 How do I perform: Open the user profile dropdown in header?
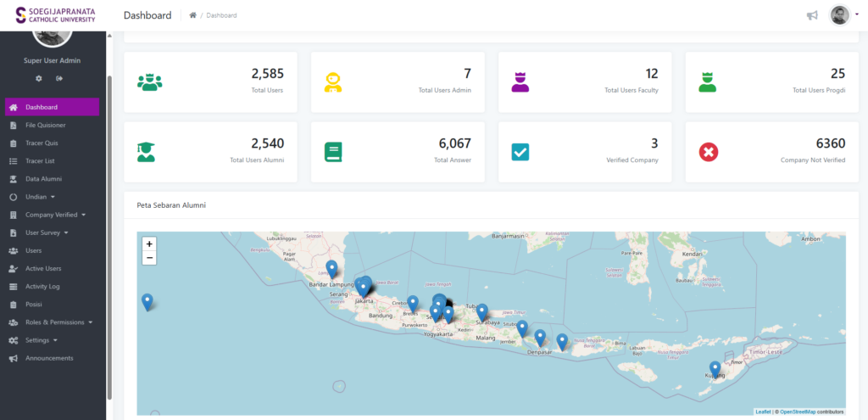click(x=842, y=15)
